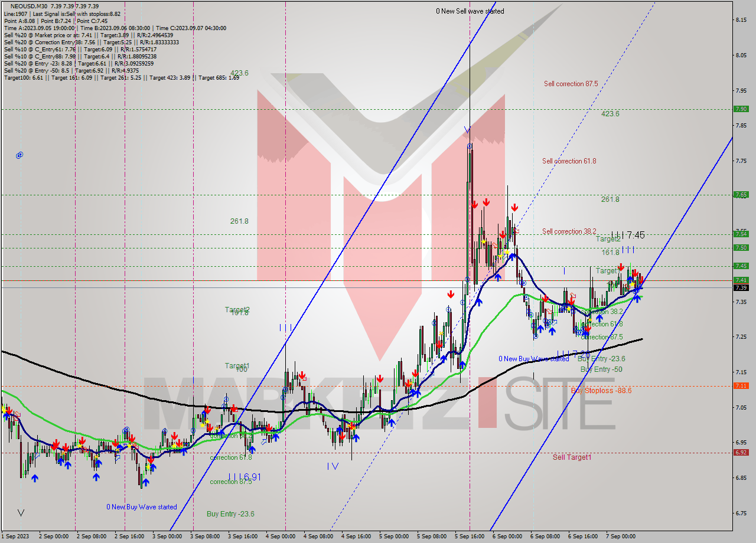Click the '5 Sep 16:00' time axis label
Viewport: 756px width, 543px height.
pos(470,537)
